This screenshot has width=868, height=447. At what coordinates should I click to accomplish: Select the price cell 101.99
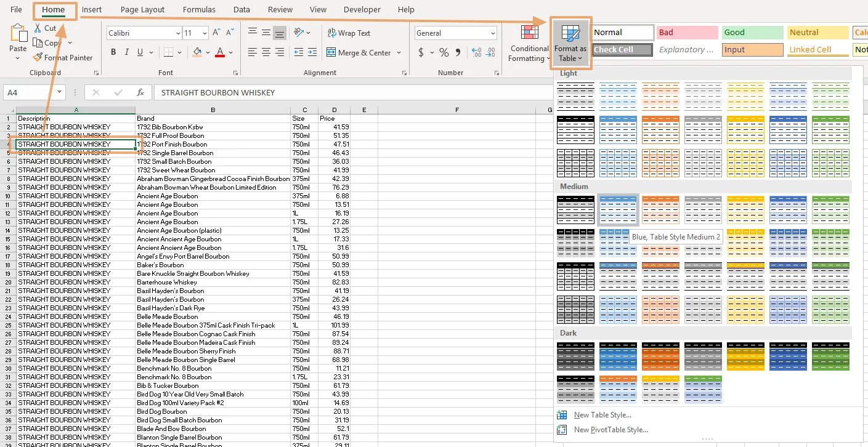pos(334,325)
